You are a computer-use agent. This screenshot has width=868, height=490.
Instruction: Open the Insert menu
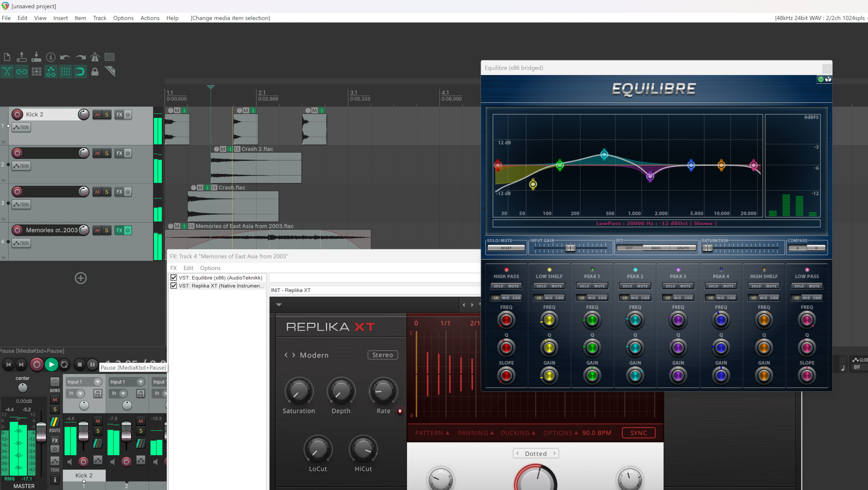point(60,18)
